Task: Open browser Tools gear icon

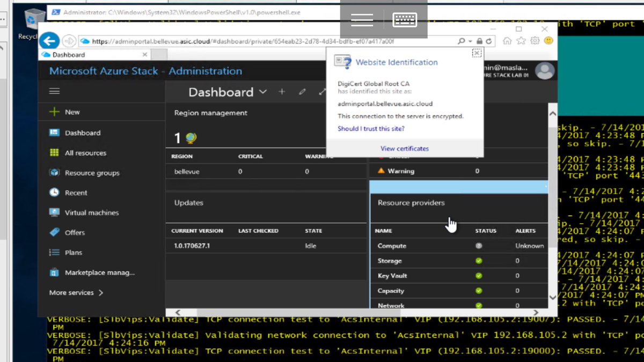Action: point(535,41)
